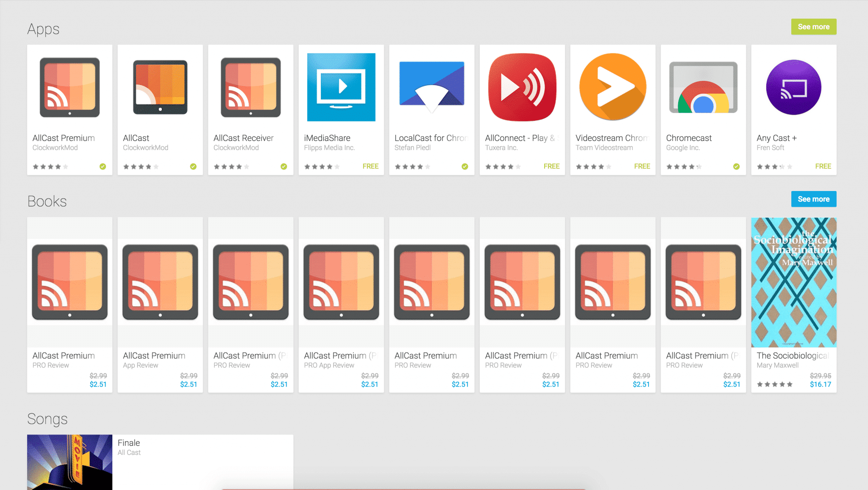Screen dimensions: 868x490
Task: Open book cover subtitled App Review
Action: coord(160,282)
